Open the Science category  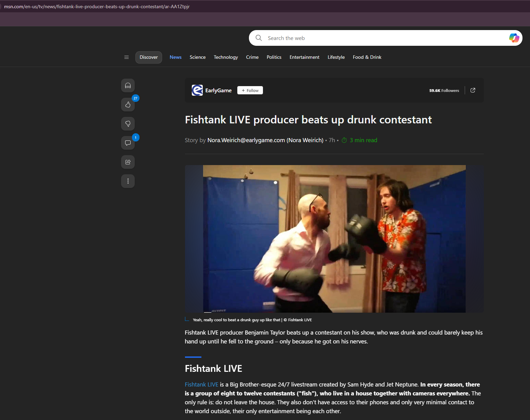pyautogui.click(x=198, y=57)
